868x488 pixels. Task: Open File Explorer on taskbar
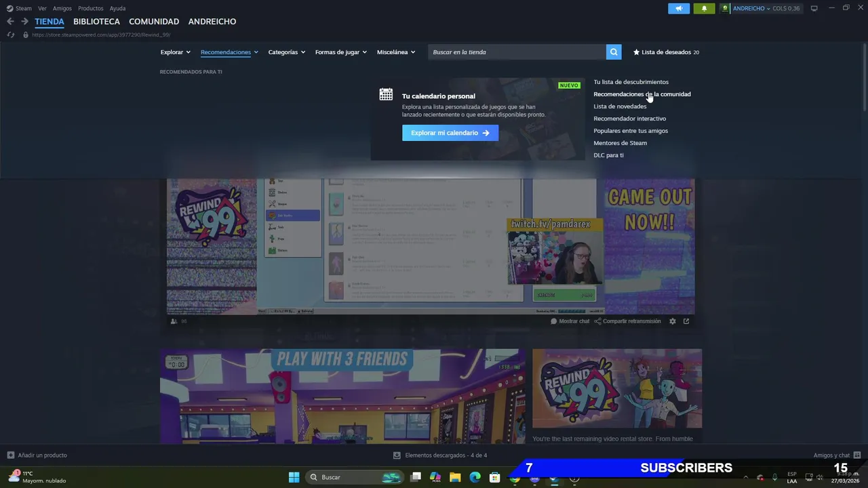point(455,477)
